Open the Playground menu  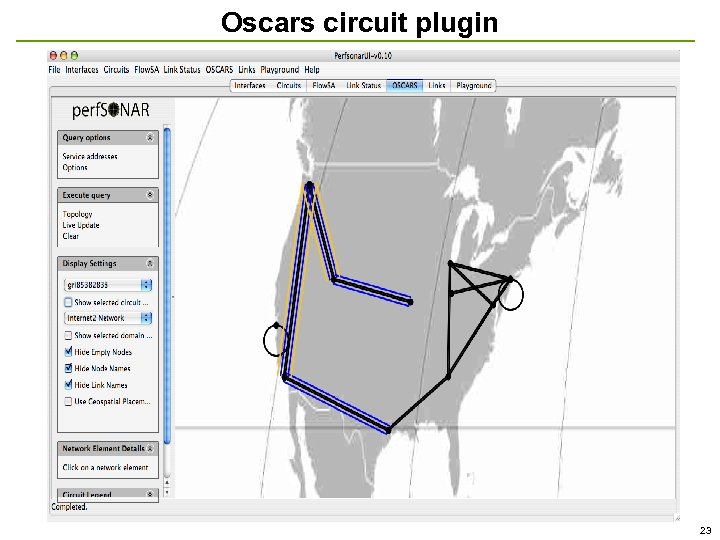(280, 70)
